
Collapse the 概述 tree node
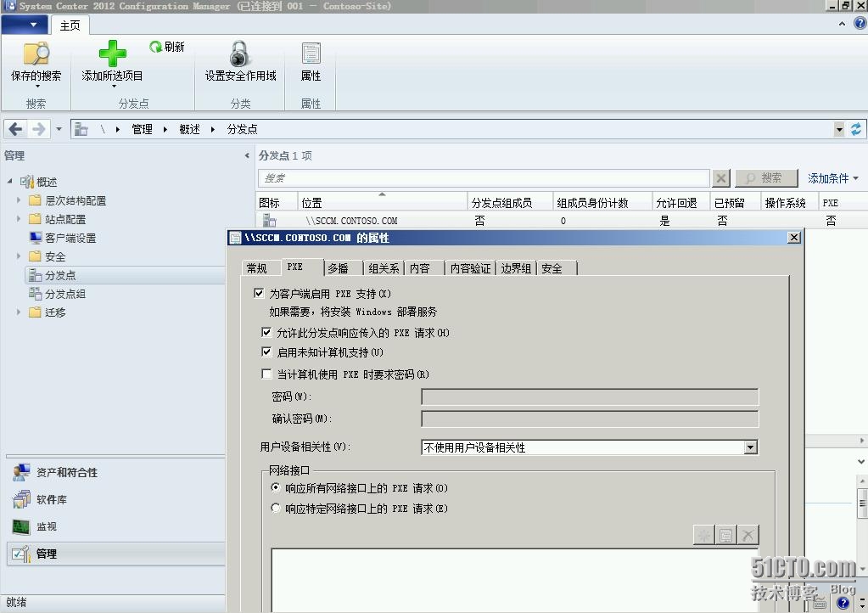pyautogui.click(x=10, y=181)
